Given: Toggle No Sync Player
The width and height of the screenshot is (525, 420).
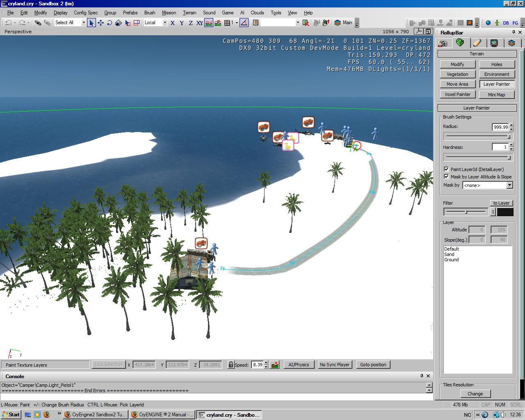Looking at the screenshot, I should point(335,365).
